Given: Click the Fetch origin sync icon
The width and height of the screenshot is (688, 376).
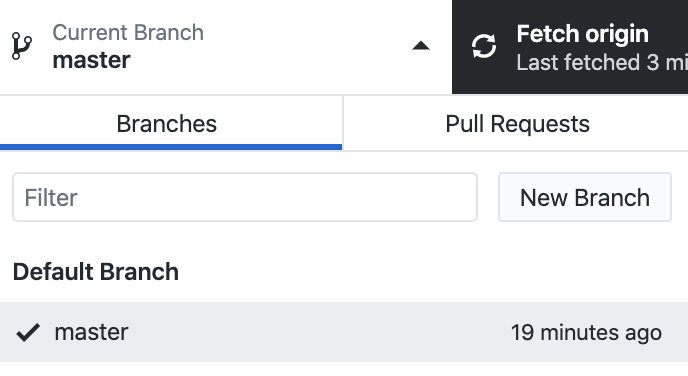Looking at the screenshot, I should tap(484, 46).
